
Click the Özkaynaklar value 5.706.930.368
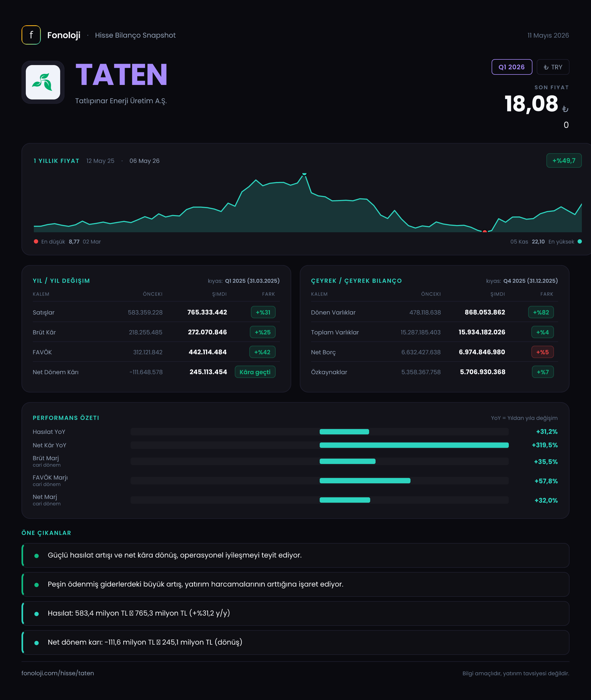482,372
